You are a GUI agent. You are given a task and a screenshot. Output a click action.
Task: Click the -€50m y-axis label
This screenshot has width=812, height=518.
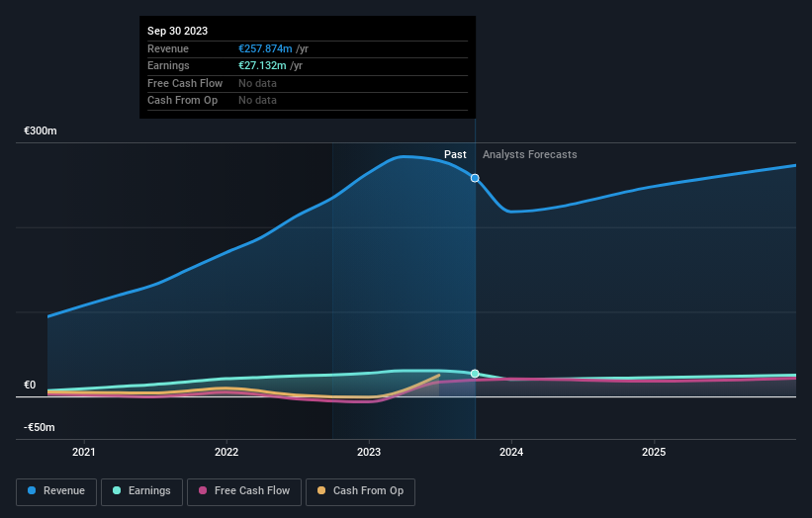[x=40, y=427]
